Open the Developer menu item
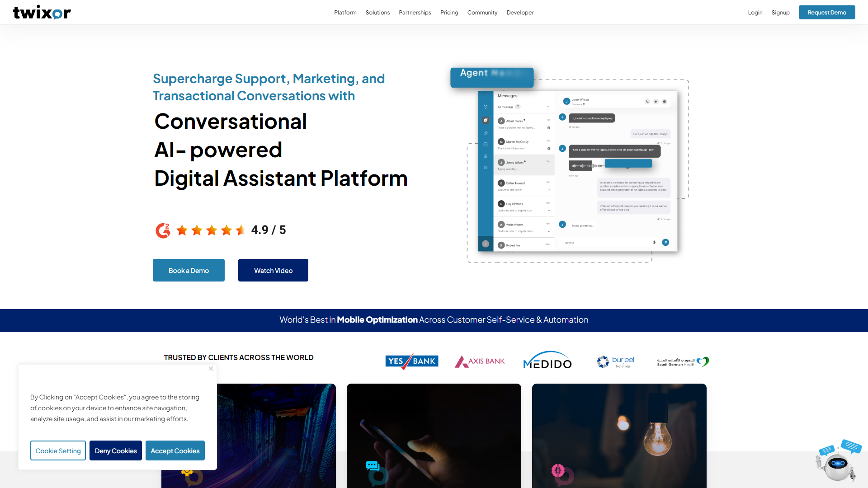 (x=520, y=12)
